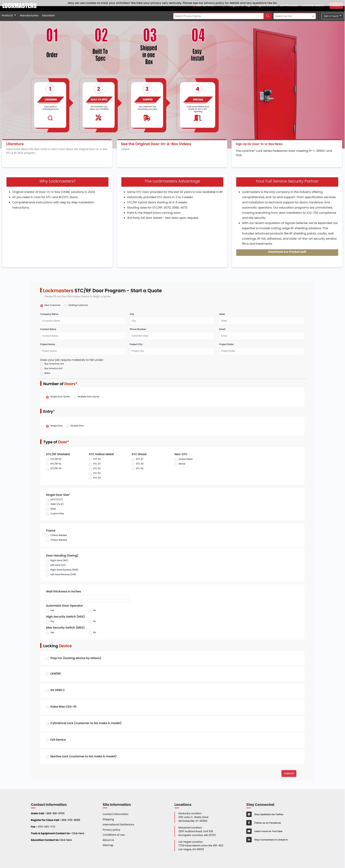Open the Search by Car dropdown
The width and height of the screenshot is (345, 868).
[x=295, y=16]
